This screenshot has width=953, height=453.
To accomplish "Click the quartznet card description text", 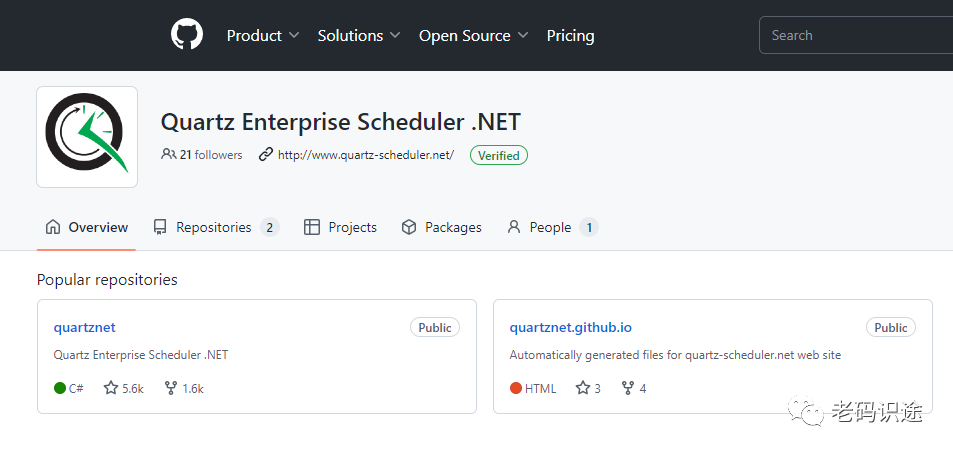I will [x=141, y=354].
